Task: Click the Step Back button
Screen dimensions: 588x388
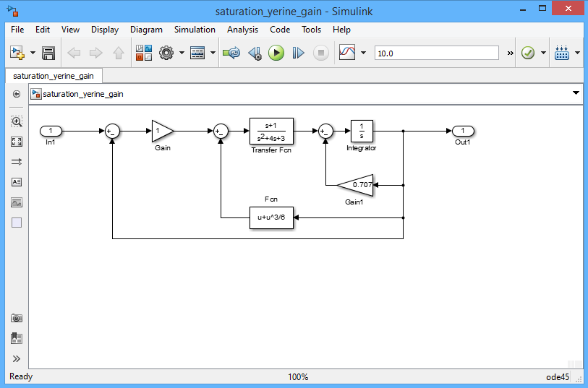Action: coord(255,53)
